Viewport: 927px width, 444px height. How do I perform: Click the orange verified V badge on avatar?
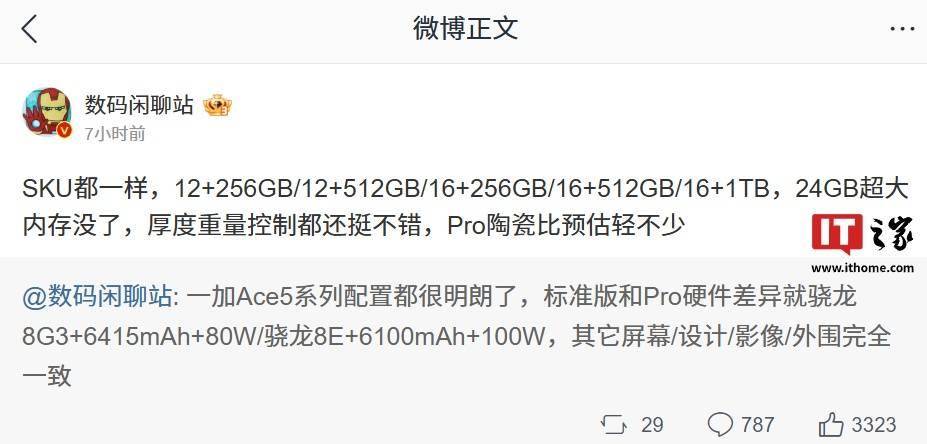pos(64,130)
